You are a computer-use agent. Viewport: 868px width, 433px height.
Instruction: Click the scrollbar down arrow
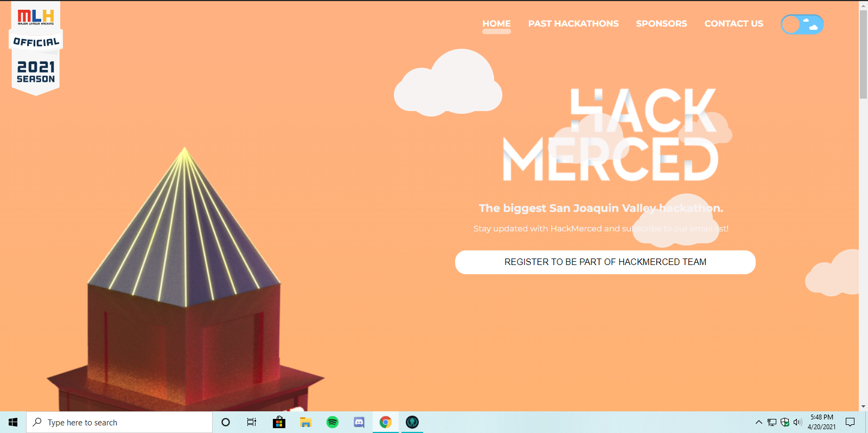(x=863, y=406)
